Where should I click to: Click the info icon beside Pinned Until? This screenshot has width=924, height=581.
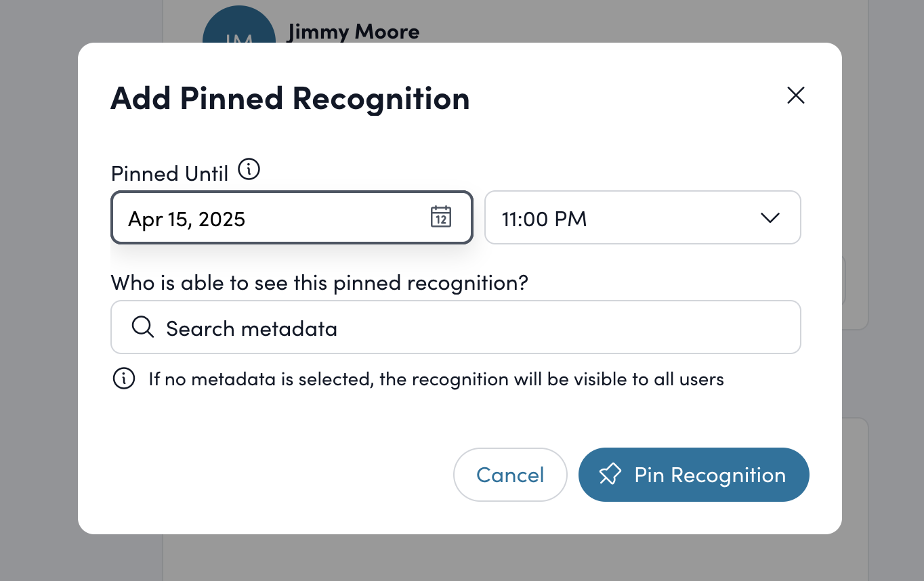click(249, 169)
